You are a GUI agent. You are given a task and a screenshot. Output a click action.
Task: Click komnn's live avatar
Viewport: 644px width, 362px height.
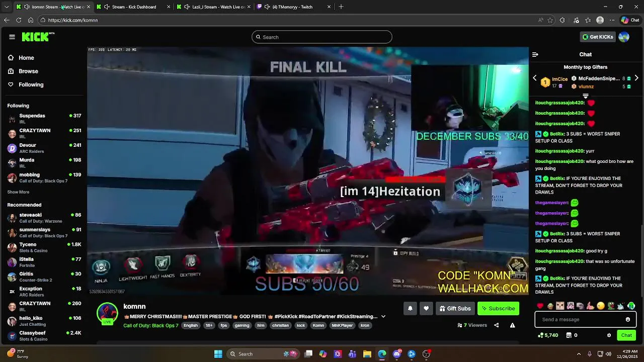click(x=107, y=314)
